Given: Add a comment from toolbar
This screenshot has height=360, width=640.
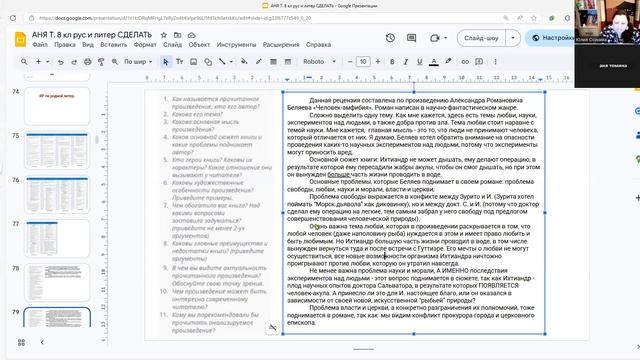Looking at the screenshot, I should coord(479,62).
